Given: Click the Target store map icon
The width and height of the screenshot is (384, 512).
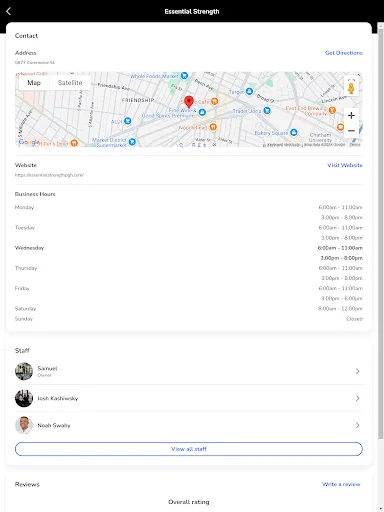Looking at the screenshot, I should 249,91.
